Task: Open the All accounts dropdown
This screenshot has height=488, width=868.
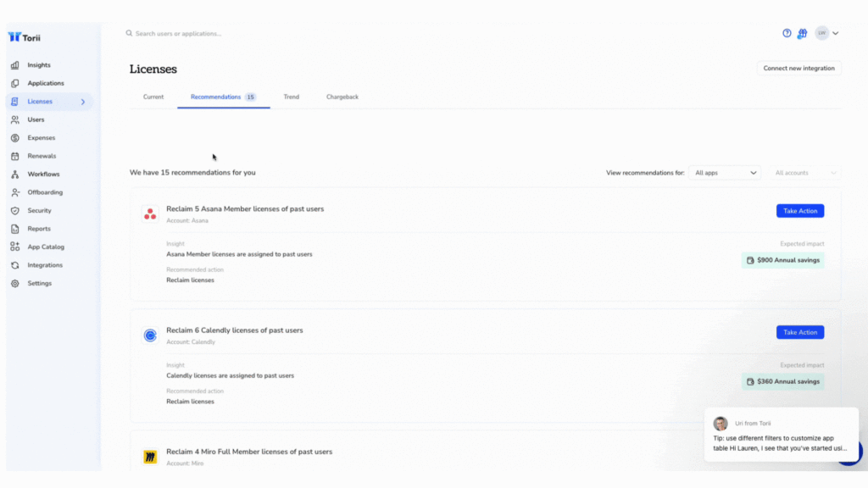Action: point(805,173)
